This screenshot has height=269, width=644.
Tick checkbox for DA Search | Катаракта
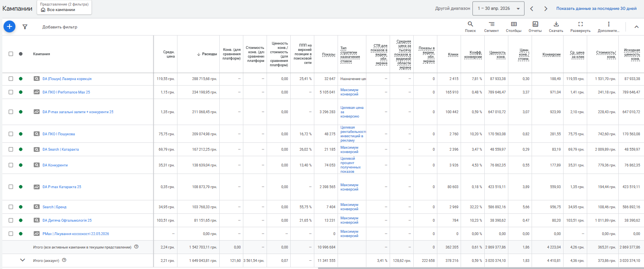click(11, 149)
